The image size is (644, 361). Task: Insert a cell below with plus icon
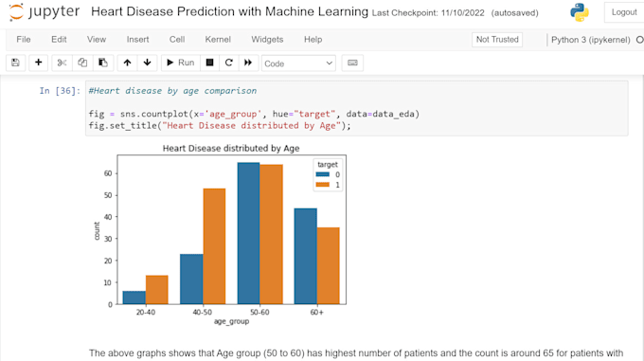coord(38,63)
